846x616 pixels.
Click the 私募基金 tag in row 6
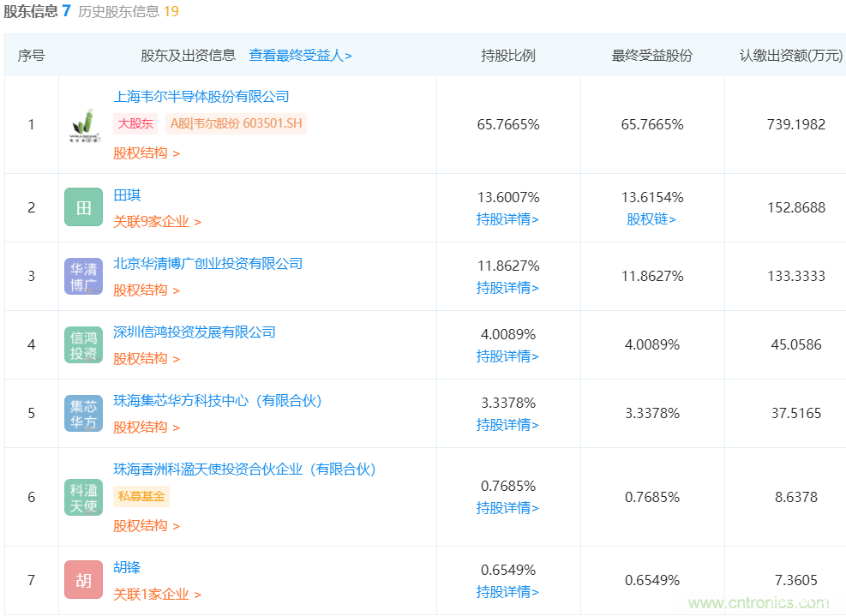point(141,496)
